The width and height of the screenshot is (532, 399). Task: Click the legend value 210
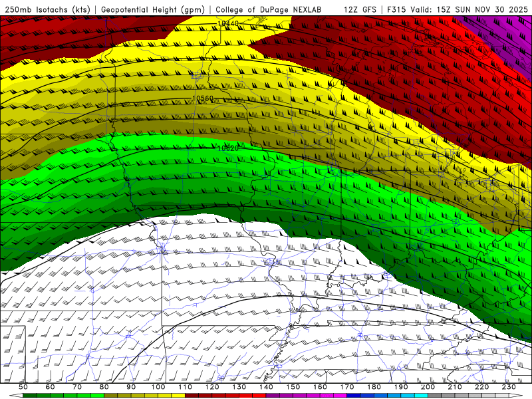(x=455, y=387)
